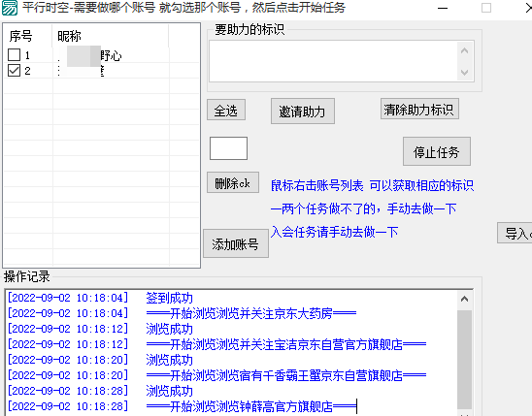532x416 pixels.
Task: Click the down arrow of the 标识 text box scrollbar
Action: point(465,72)
